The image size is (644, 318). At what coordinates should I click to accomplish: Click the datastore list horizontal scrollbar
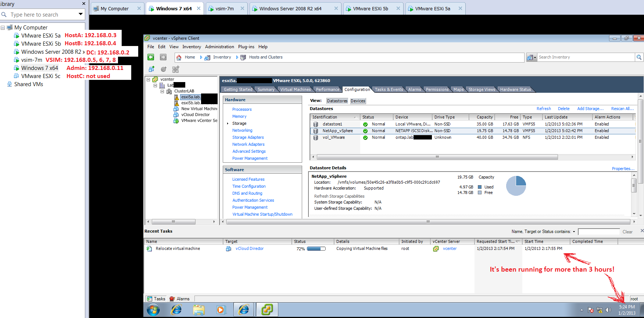437,157
